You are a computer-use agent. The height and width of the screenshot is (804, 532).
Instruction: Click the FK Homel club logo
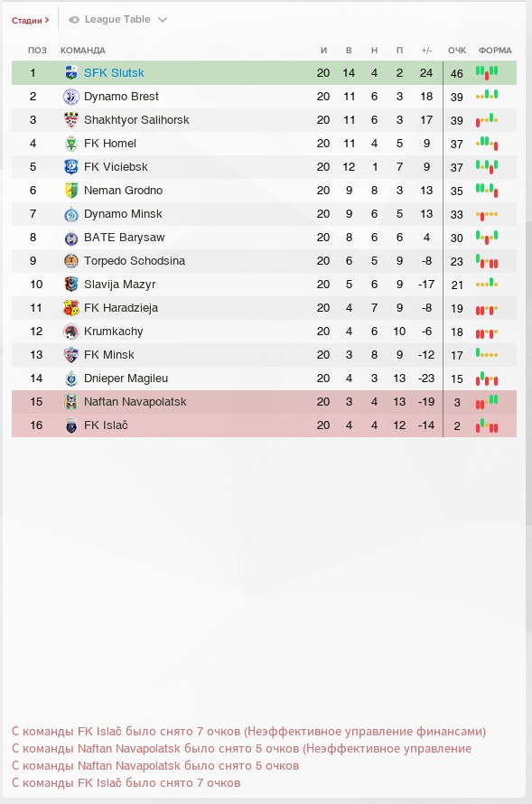[x=71, y=144]
